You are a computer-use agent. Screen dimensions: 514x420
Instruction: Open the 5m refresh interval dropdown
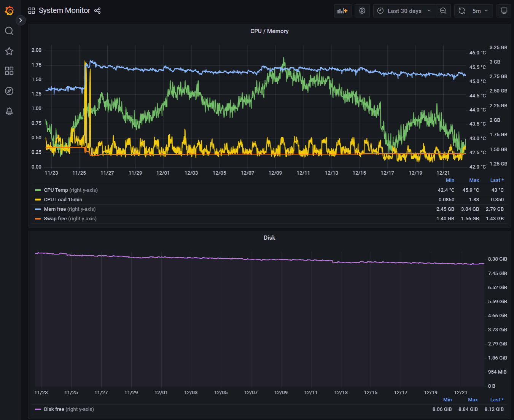(x=480, y=11)
